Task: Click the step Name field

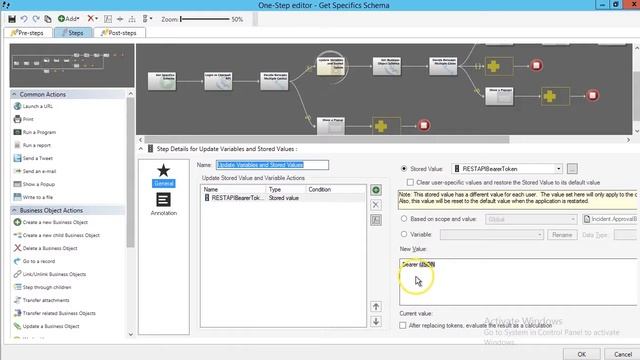Action: 272,165
